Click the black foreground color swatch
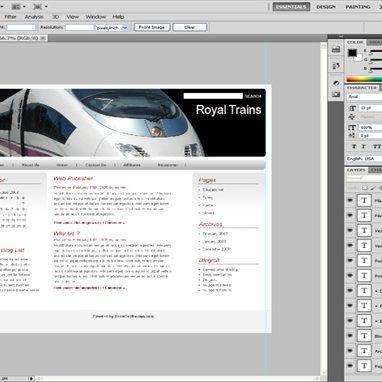The image size is (382, 382). click(352, 53)
